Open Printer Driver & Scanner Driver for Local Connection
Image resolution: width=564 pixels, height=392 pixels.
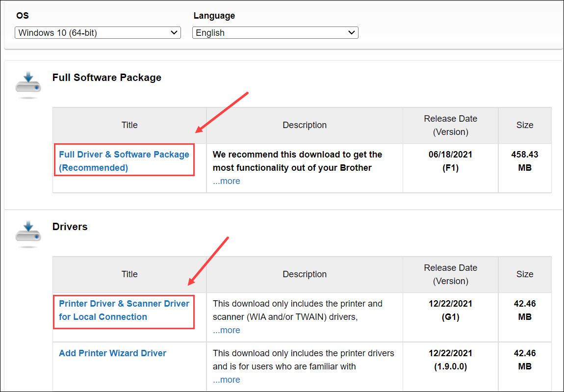coord(124,310)
